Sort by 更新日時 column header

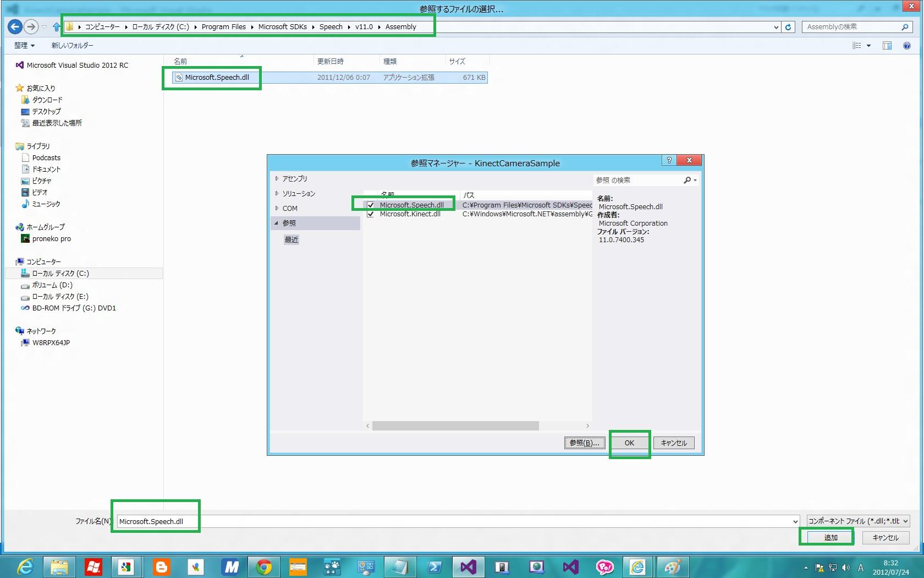[x=331, y=61]
